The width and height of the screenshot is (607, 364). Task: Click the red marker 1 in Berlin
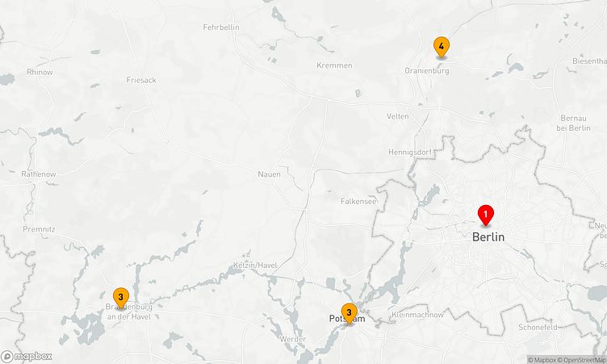click(x=485, y=215)
